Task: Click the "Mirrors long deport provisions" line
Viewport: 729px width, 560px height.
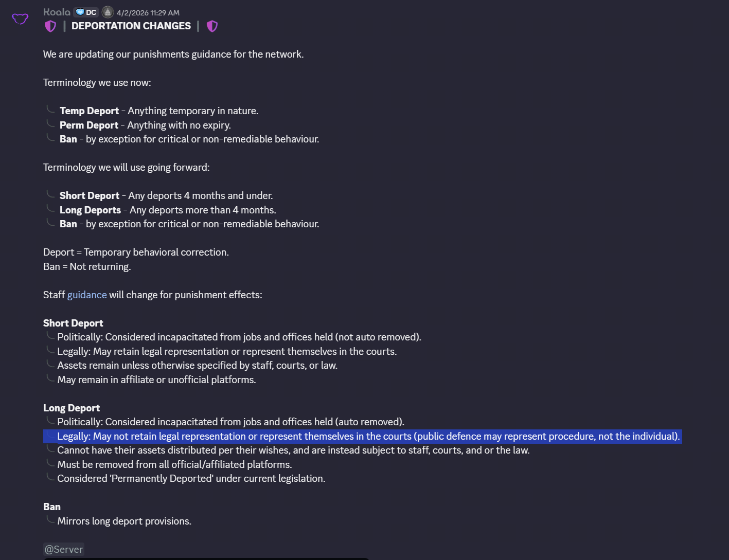Action: 124,521
